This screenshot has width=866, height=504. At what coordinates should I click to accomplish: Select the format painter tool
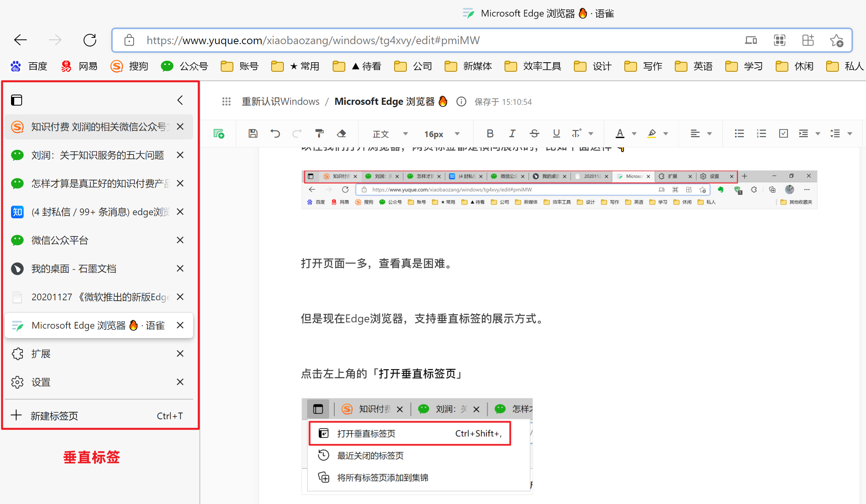coord(319,134)
